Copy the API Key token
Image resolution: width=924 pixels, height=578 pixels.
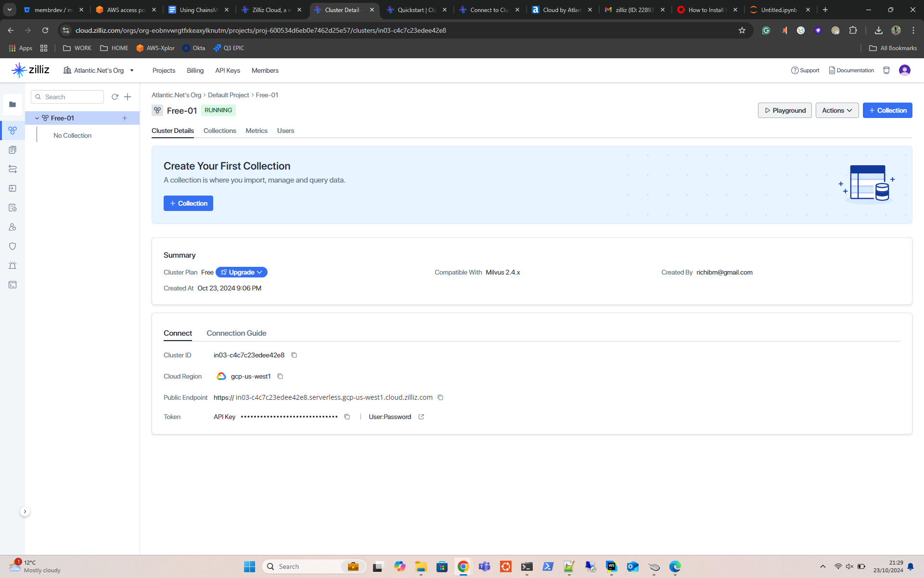pos(347,417)
